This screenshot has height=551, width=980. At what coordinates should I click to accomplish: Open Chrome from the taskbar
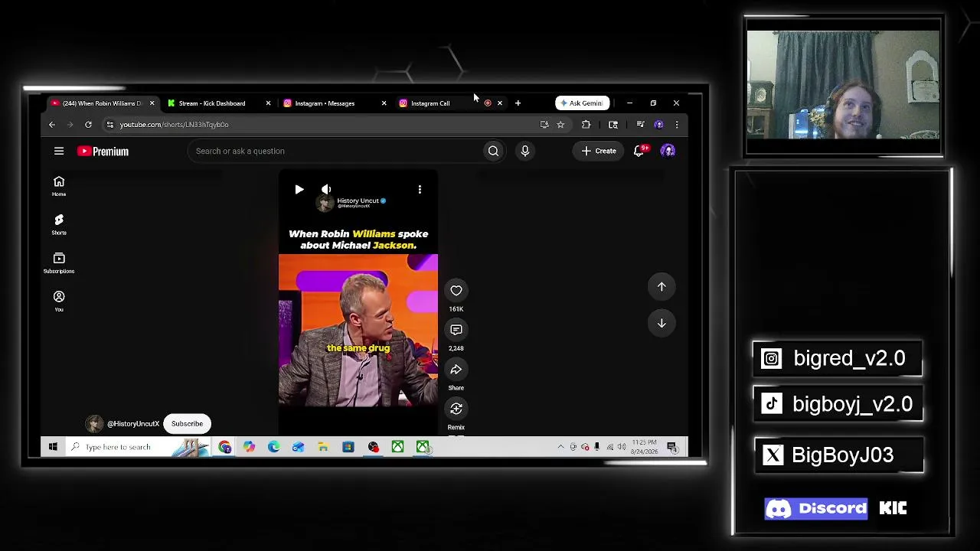pyautogui.click(x=224, y=447)
